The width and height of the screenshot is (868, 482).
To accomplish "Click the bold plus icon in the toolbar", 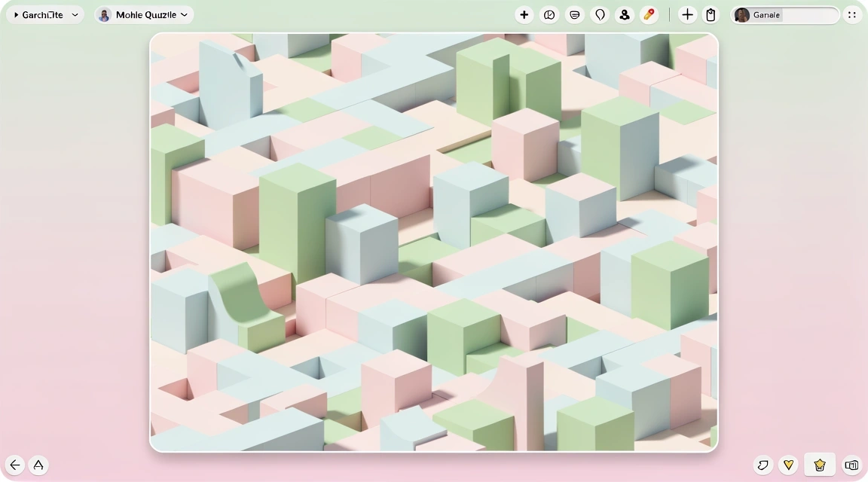I will coord(524,15).
